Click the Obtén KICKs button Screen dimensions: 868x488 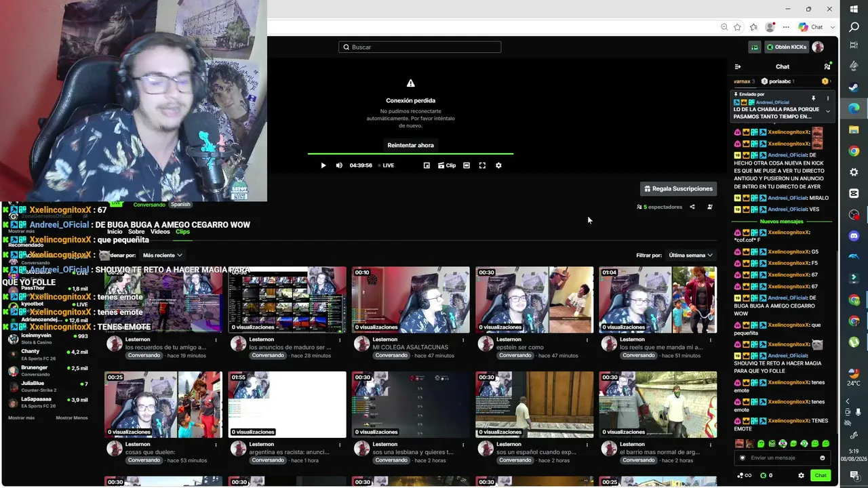tap(786, 47)
